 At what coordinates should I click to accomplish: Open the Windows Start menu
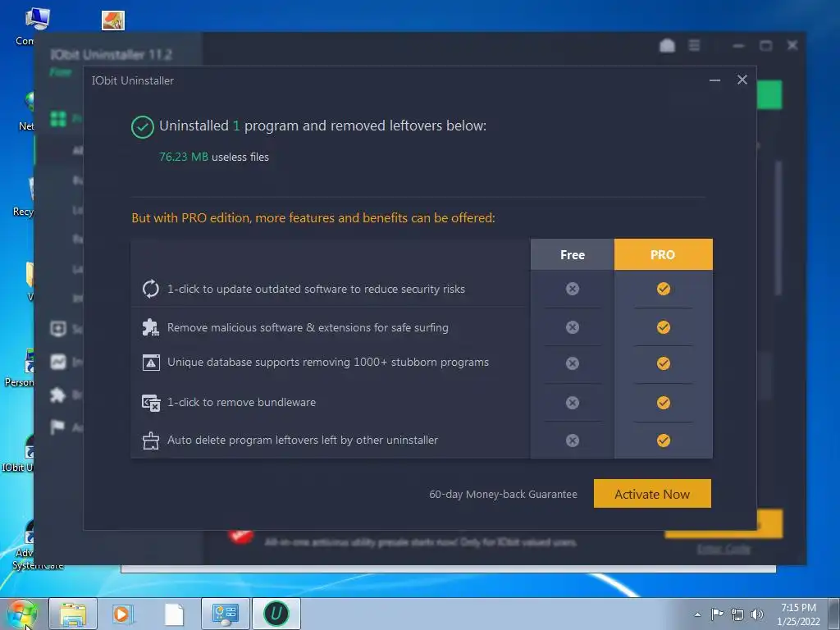[x=22, y=614]
